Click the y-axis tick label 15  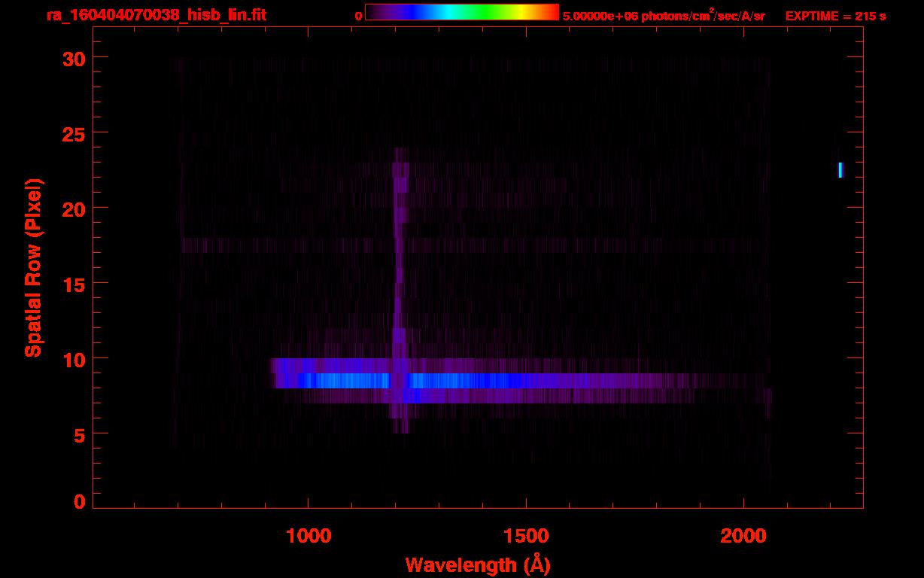coord(74,284)
